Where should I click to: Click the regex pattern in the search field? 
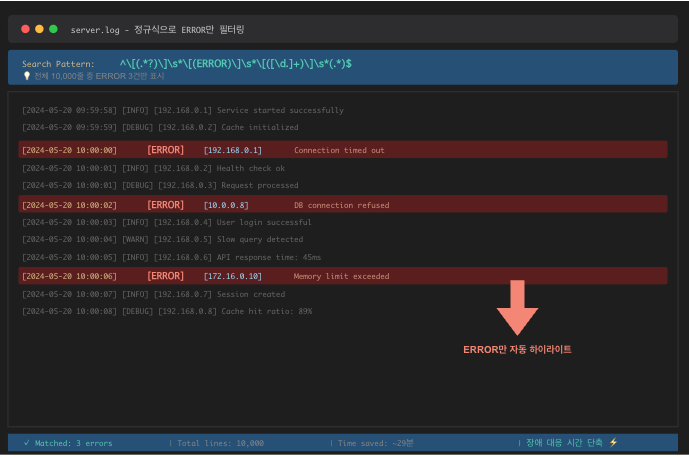tap(235, 63)
